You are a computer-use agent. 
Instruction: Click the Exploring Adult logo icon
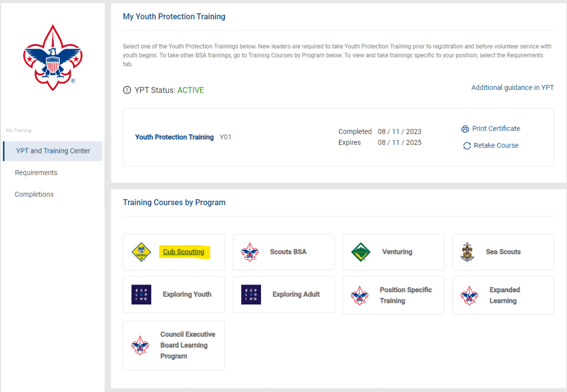(x=251, y=294)
